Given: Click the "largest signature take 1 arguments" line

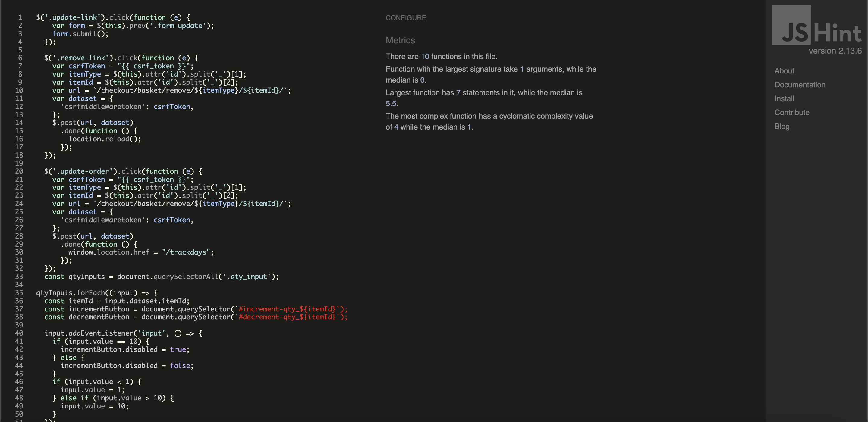Looking at the screenshot, I should tap(491, 74).
